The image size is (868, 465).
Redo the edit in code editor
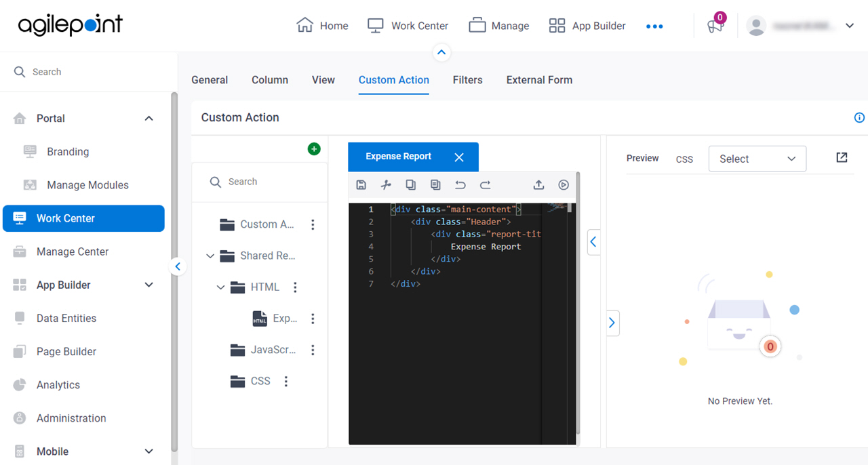click(x=485, y=184)
